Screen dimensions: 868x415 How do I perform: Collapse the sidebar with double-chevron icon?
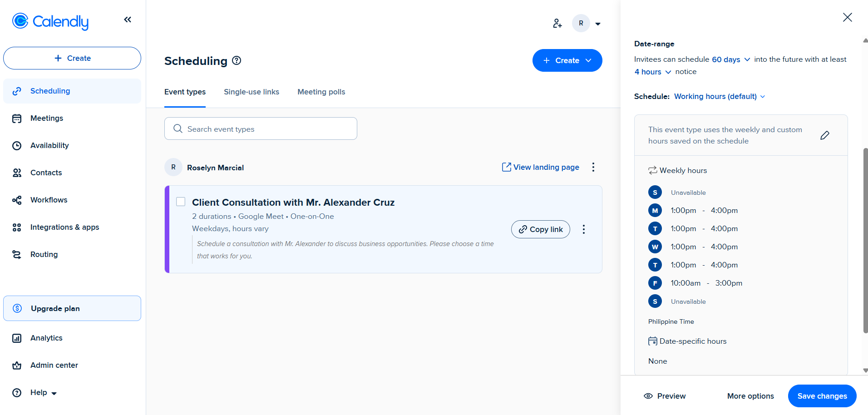click(128, 20)
